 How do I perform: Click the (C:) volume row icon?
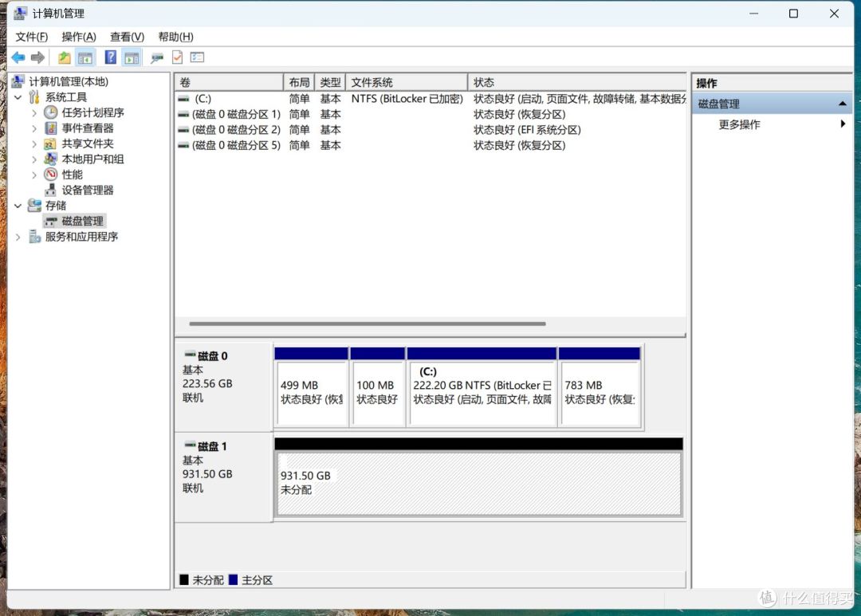coord(183,99)
